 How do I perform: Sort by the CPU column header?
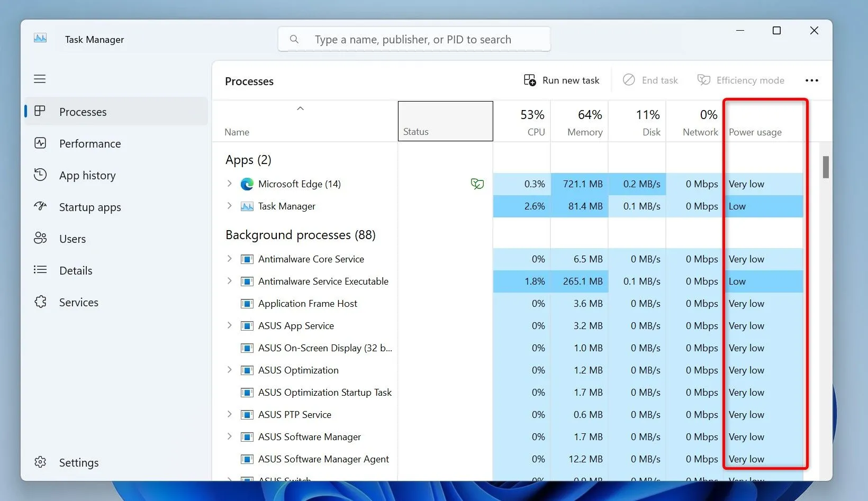[522, 121]
